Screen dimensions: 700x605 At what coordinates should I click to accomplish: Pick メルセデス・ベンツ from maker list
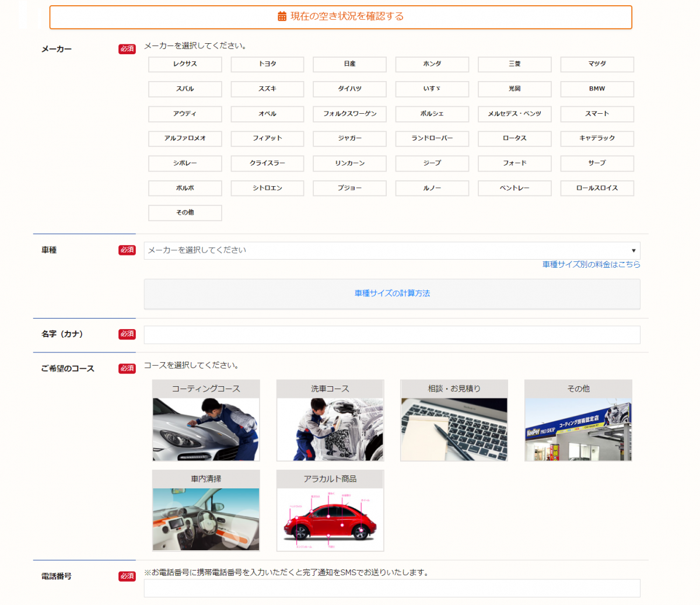[514, 114]
